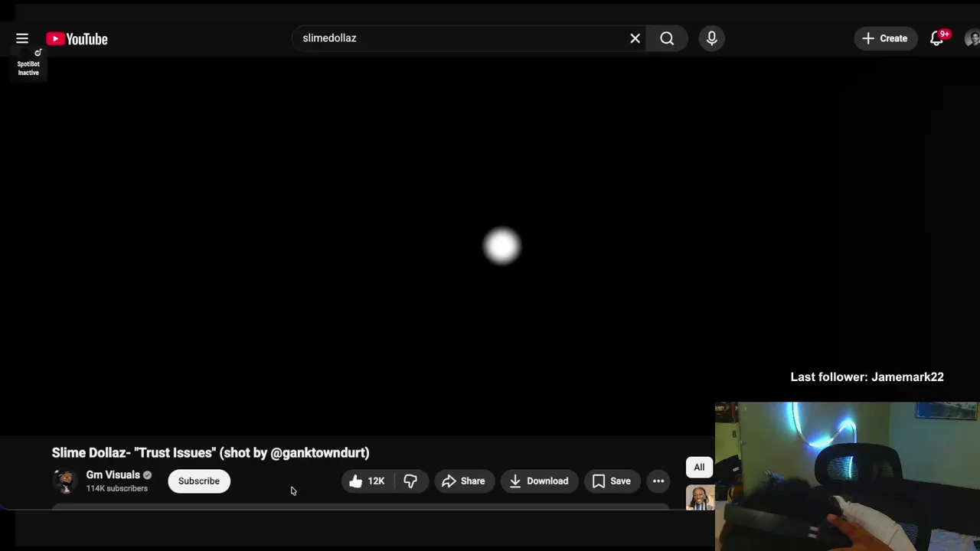
Task: Click the video player area
Action: pos(490,245)
